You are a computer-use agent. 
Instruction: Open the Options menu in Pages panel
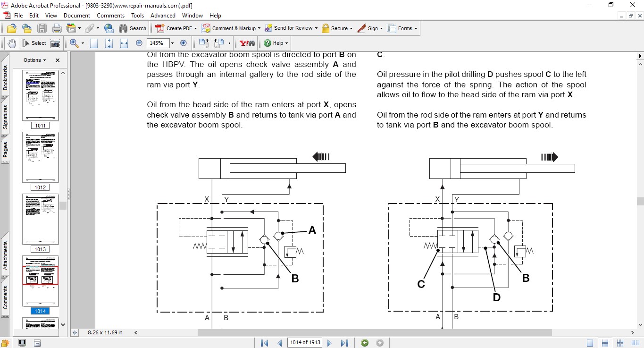tap(35, 60)
